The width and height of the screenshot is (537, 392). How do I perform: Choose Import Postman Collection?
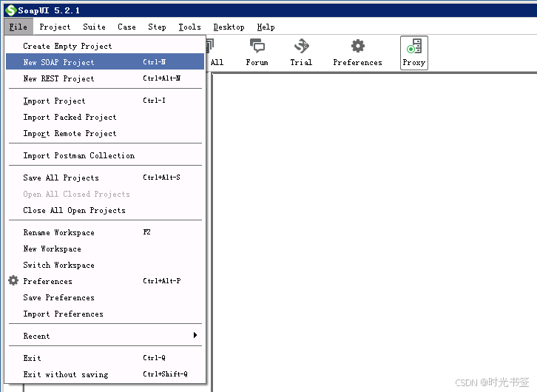click(x=105, y=155)
